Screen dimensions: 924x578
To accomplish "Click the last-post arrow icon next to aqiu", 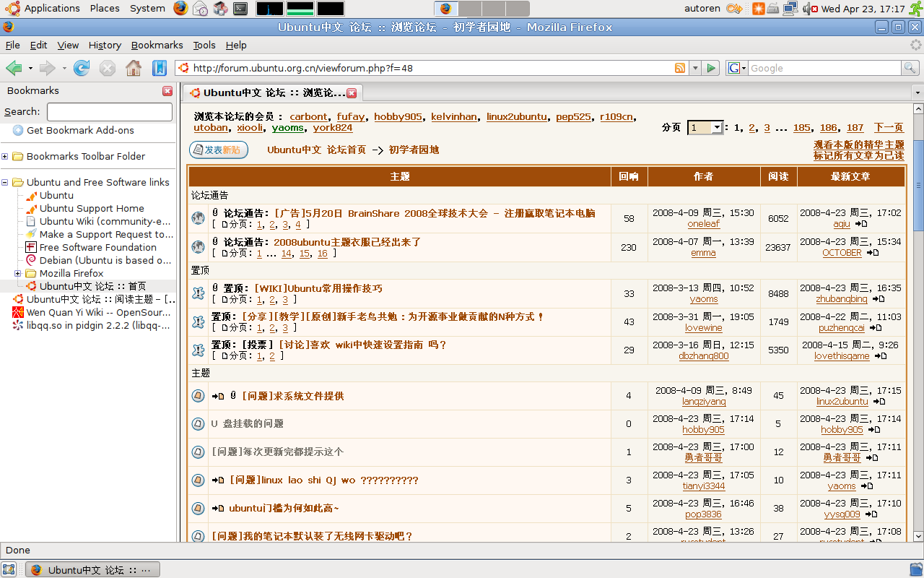I will (860, 224).
